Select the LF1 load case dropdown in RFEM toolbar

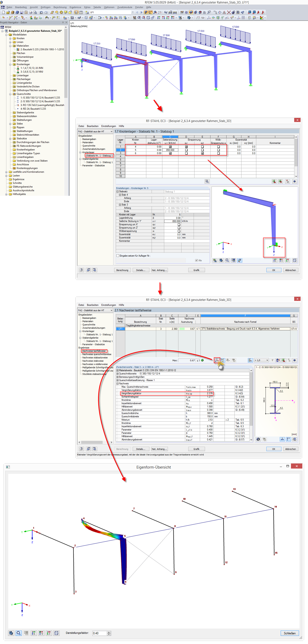[x=112, y=12]
